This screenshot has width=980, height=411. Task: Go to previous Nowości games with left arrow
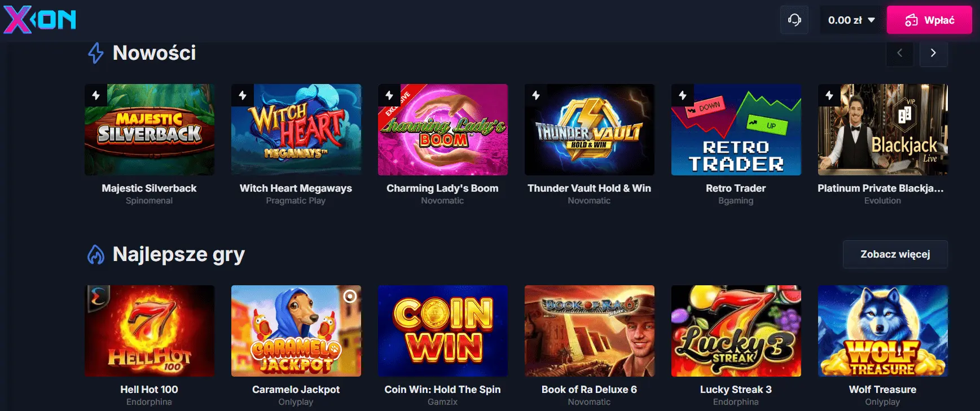tap(900, 53)
